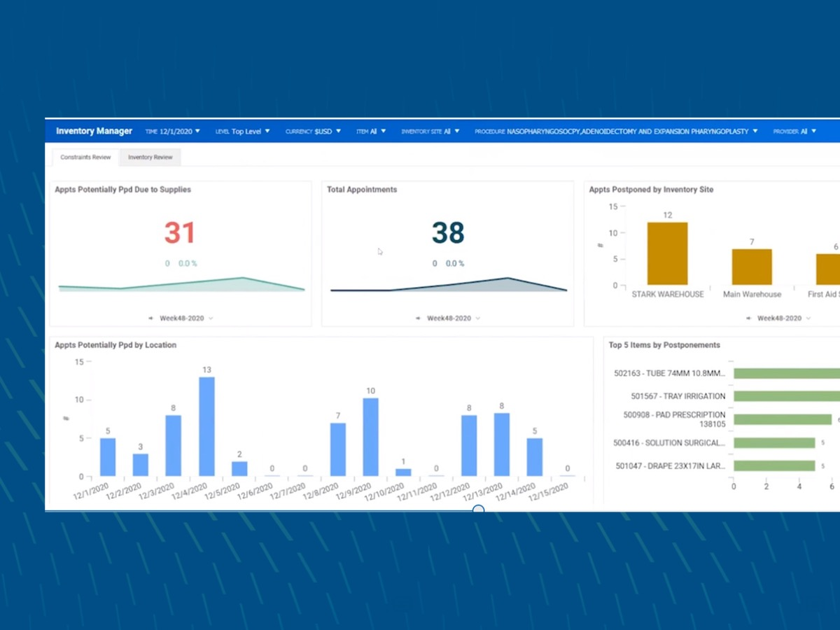Switch to the Inventory Review tab
840x630 pixels.
click(x=150, y=157)
